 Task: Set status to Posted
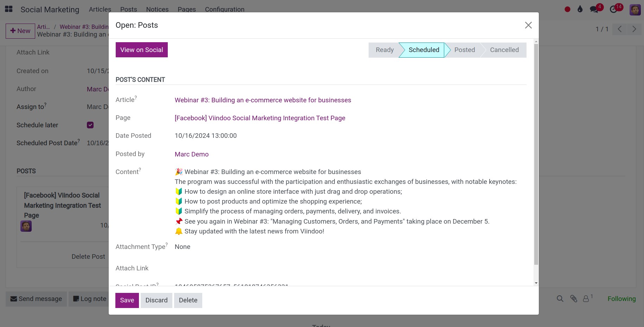(464, 50)
